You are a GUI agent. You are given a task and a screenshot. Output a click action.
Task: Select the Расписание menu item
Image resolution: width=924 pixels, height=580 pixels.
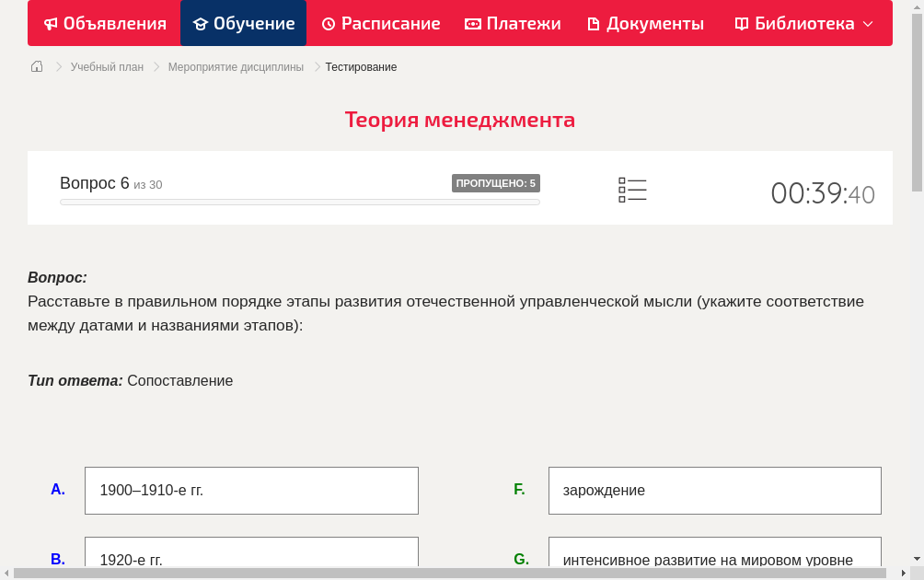[x=380, y=23]
